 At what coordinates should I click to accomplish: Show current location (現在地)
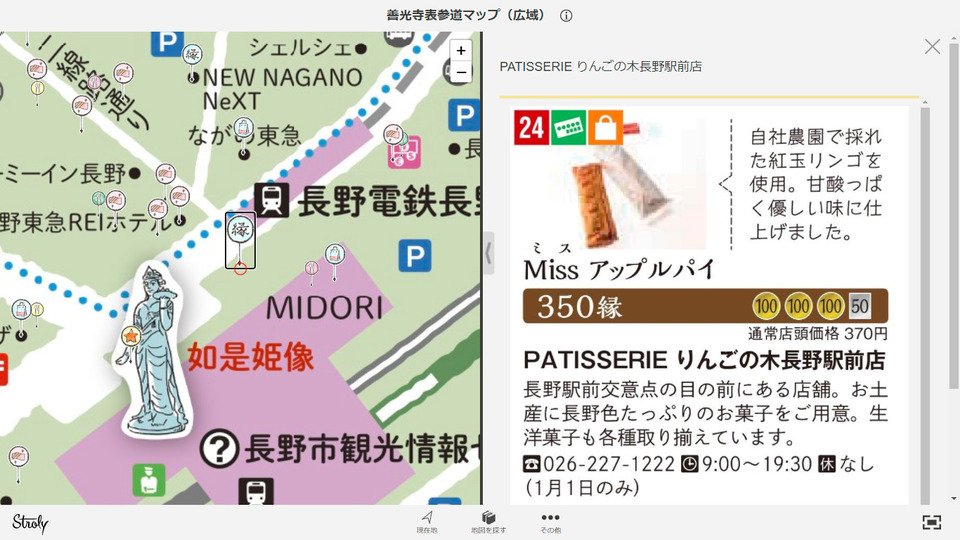click(427, 522)
